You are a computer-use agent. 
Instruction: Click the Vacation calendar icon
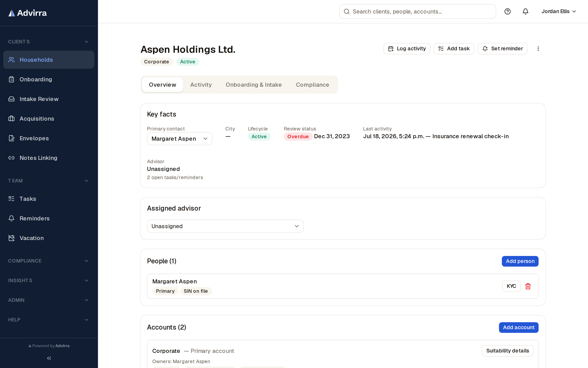pos(11,238)
